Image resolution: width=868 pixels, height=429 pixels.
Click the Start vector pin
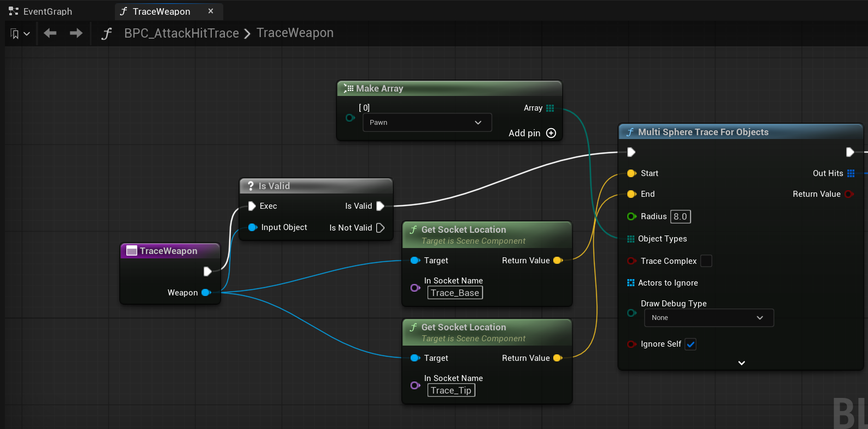pyautogui.click(x=632, y=173)
